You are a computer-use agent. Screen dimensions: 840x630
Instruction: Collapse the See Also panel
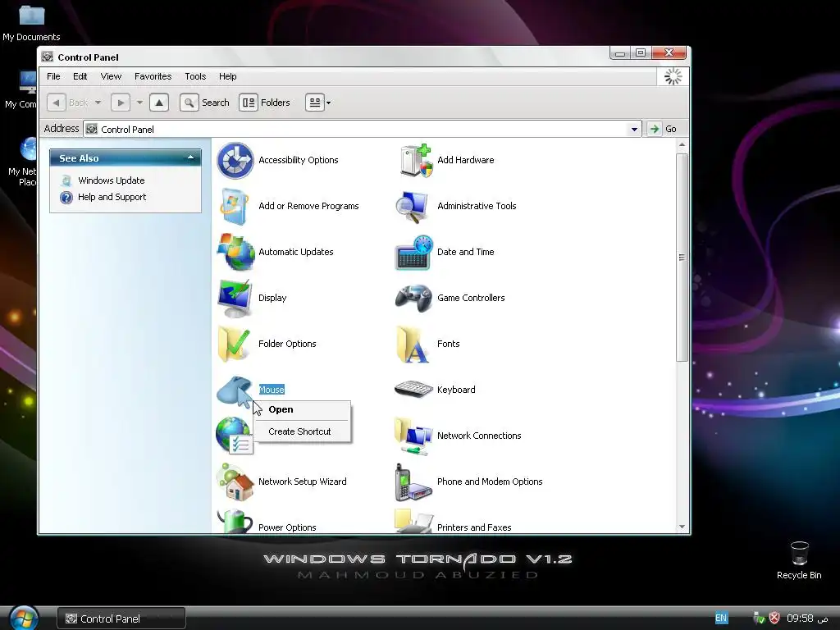190,158
